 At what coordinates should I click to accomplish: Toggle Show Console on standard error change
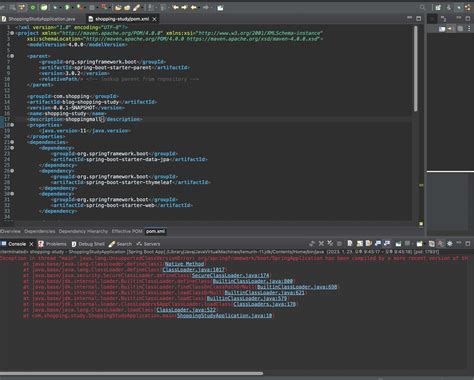[x=387, y=244]
